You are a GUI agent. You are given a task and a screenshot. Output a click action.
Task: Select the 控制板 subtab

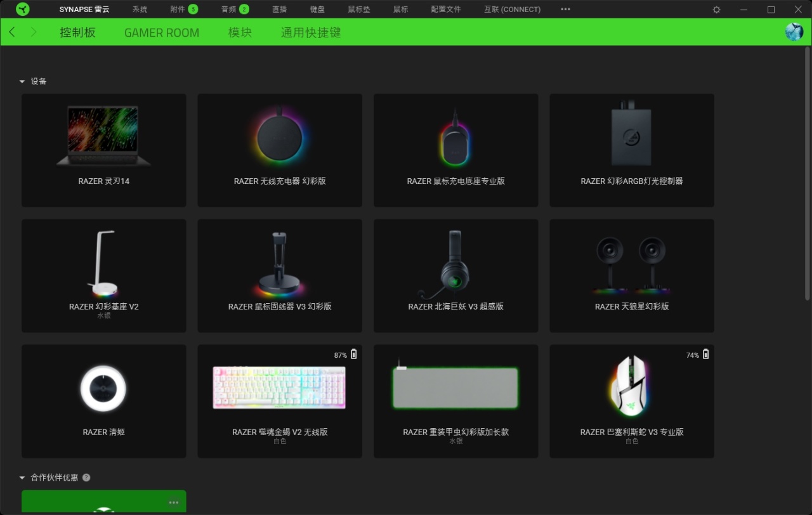(x=78, y=32)
